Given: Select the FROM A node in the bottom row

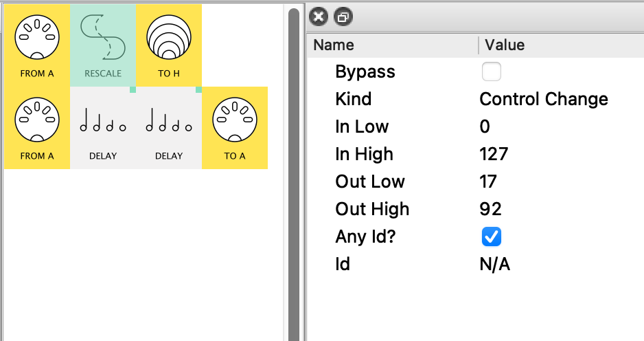Looking at the screenshot, I should pos(37,128).
